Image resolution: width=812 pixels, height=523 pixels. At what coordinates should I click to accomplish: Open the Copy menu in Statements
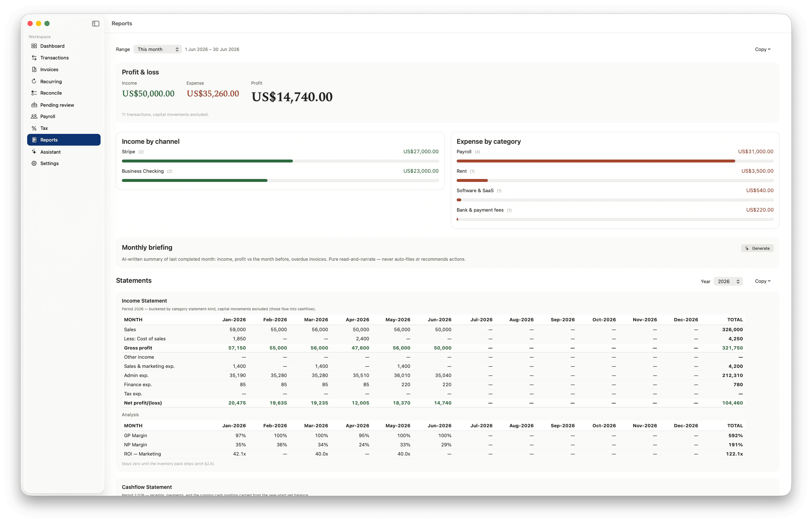coord(762,281)
